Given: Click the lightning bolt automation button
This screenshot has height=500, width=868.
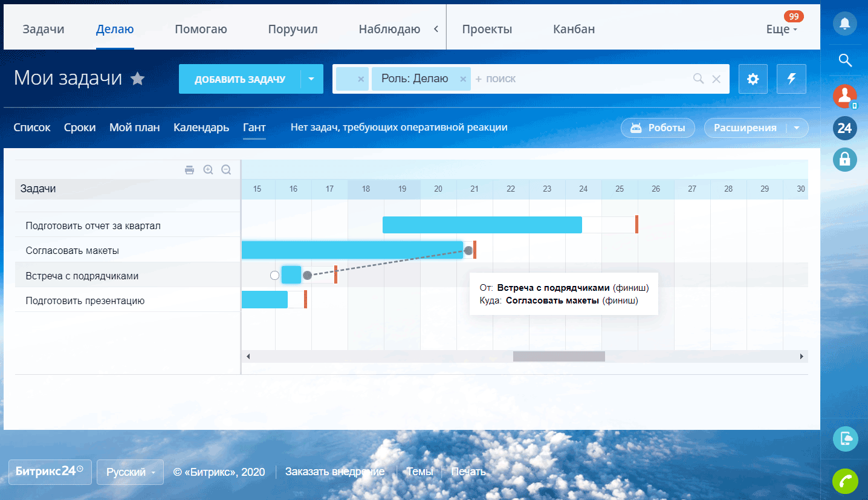Looking at the screenshot, I should click(x=791, y=79).
